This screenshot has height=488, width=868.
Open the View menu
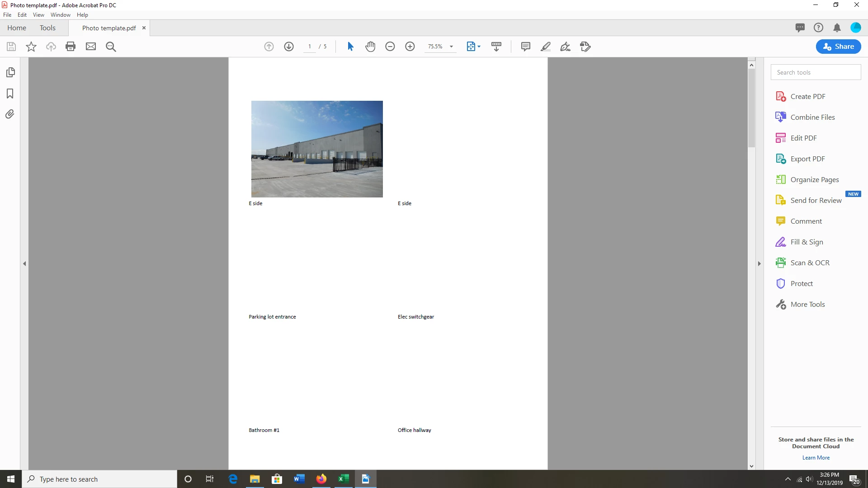point(38,15)
